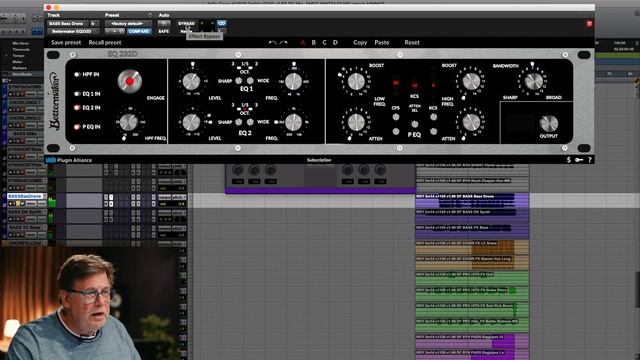Open the Plugin Alliance help question mark
The height and width of the screenshot is (360, 640).
589,160
